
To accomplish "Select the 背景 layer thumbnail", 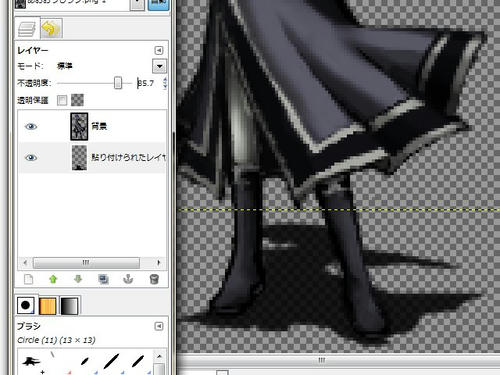I will pyautogui.click(x=79, y=126).
